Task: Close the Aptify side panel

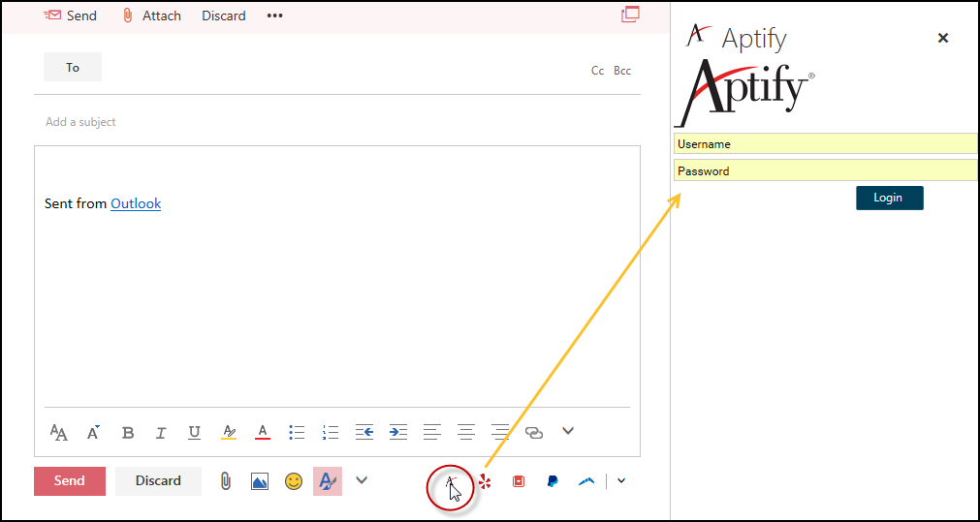Action: click(943, 38)
